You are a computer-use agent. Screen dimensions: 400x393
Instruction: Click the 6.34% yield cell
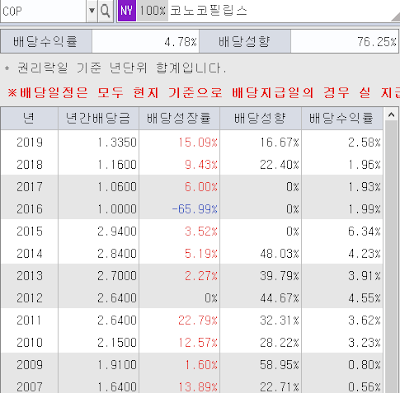pyautogui.click(x=342, y=231)
